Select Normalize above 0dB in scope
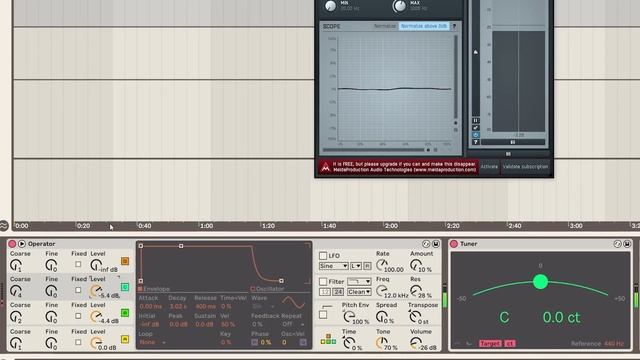Image resolution: width=640 pixels, height=360 pixels. (x=424, y=26)
